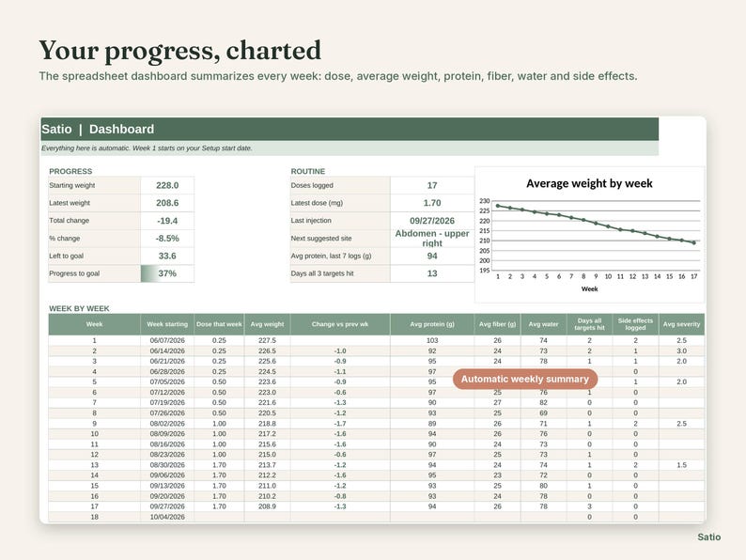Click the 'Avg water' column header
Image resolution: width=746 pixels, height=560 pixels.
point(543,324)
